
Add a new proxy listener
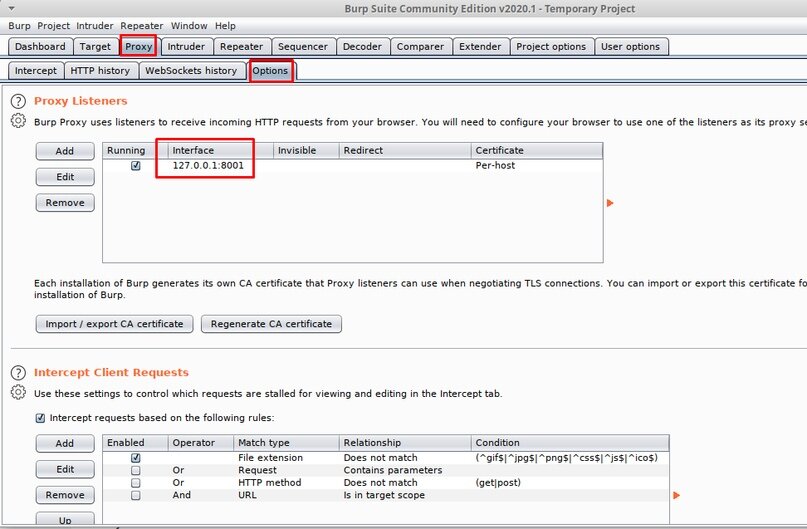point(65,151)
